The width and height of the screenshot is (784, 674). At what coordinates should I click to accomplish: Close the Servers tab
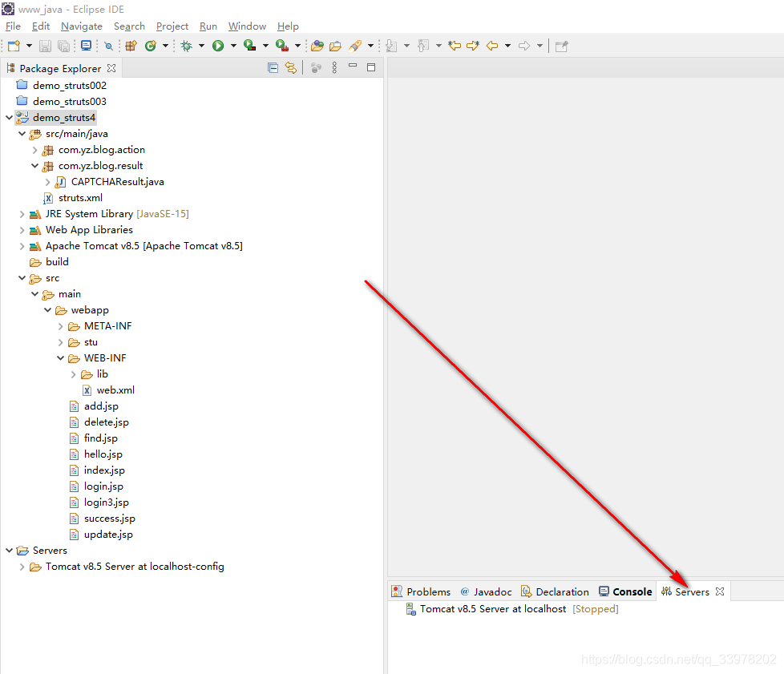[x=720, y=591]
